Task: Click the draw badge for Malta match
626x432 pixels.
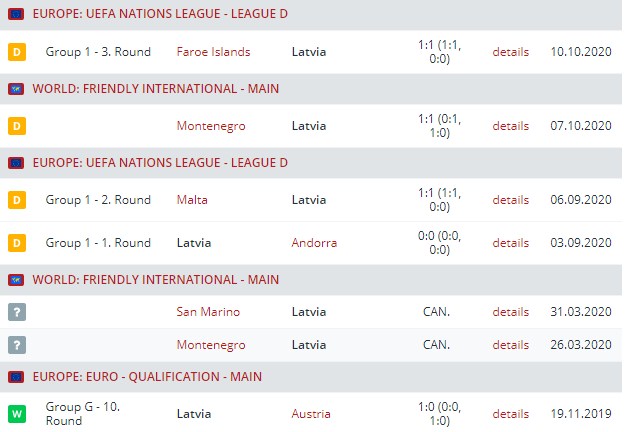Action: (16, 200)
